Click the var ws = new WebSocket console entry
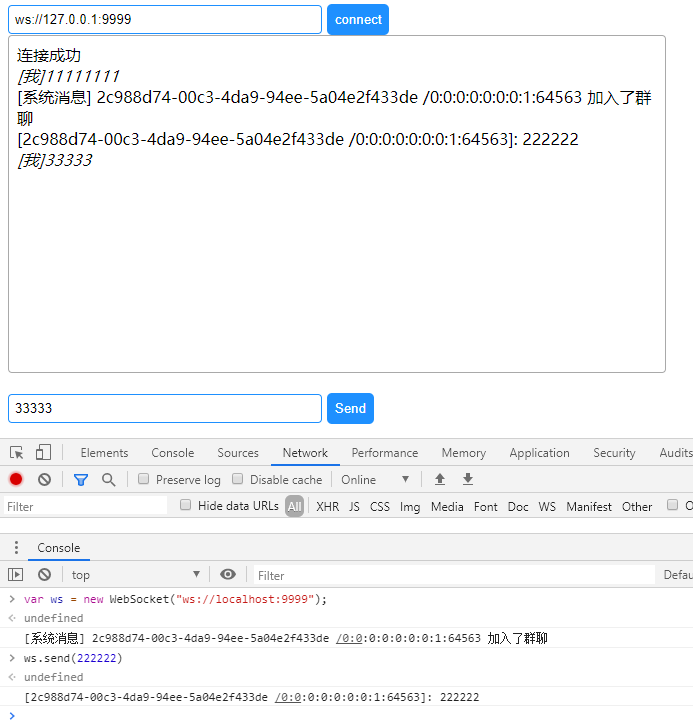 (175, 599)
